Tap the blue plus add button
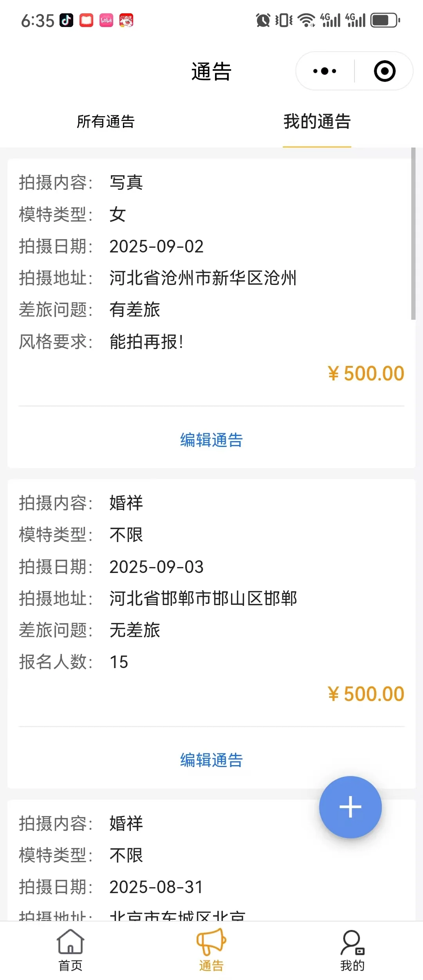This screenshot has height=980, width=423. tap(350, 807)
